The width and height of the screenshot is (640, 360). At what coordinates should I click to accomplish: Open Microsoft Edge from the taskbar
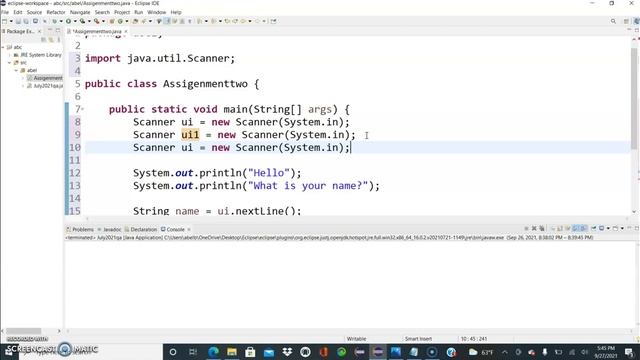[213, 351]
